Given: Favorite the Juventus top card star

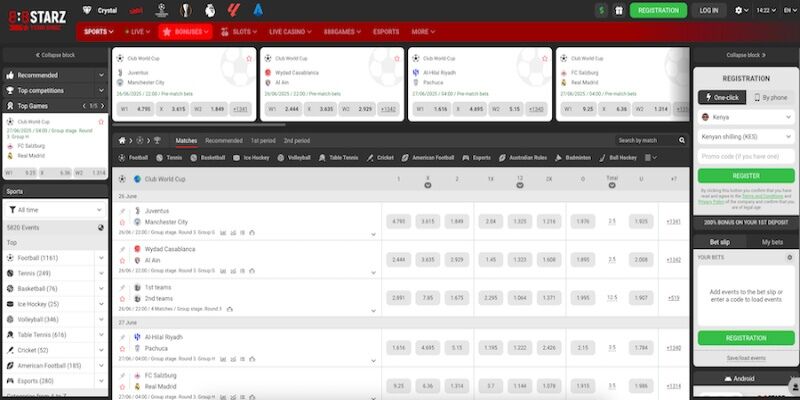Looking at the screenshot, I should 249,59.
